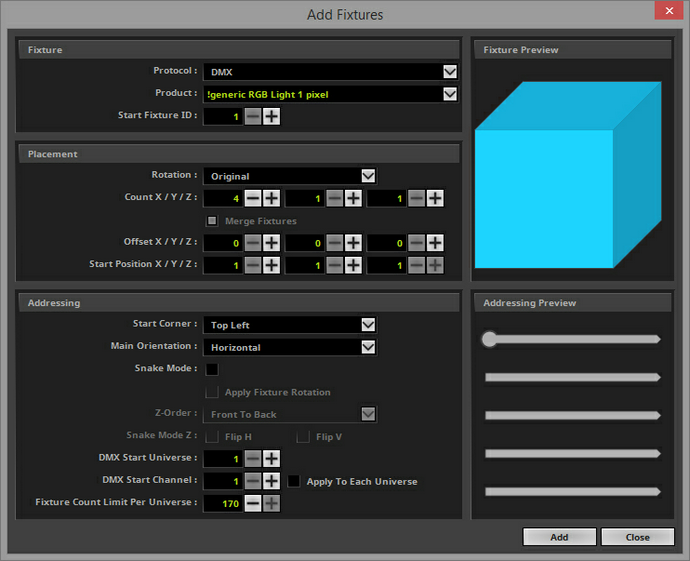The width and height of the screenshot is (690, 561).
Task: Increase Offset X with plus button
Action: [x=272, y=243]
